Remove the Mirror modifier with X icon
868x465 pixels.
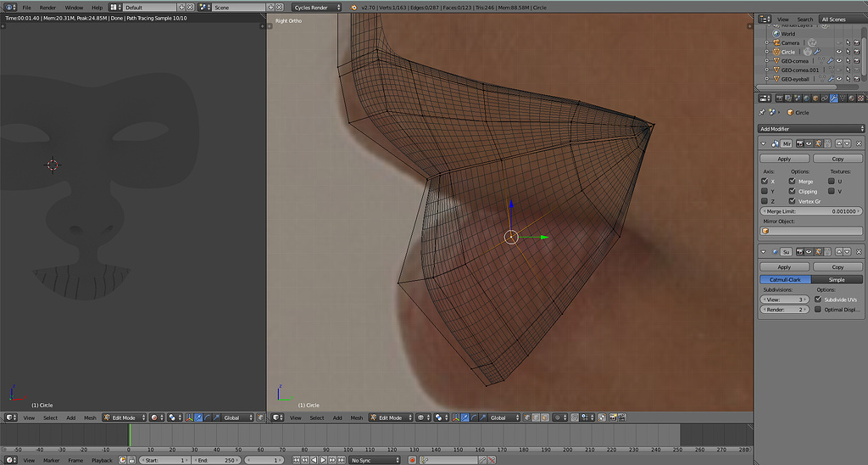(859, 143)
